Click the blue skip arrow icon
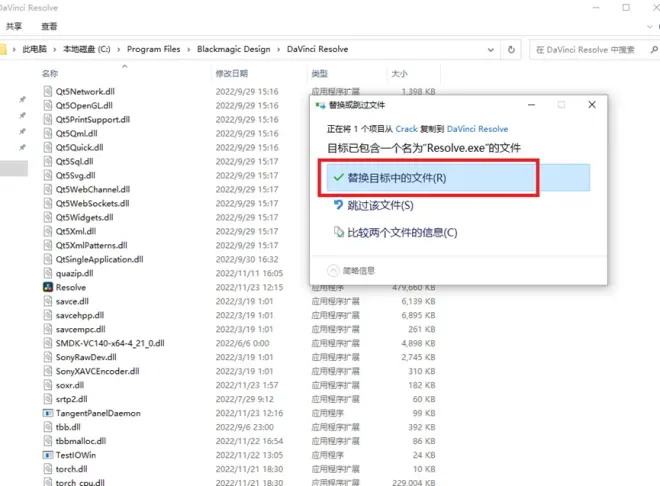Viewport: 660px width, 486px height. [338, 205]
